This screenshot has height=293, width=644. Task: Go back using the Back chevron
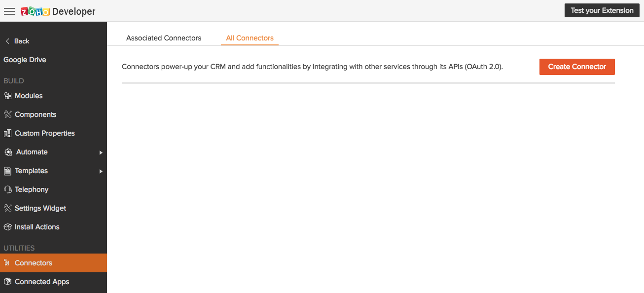tap(7, 41)
